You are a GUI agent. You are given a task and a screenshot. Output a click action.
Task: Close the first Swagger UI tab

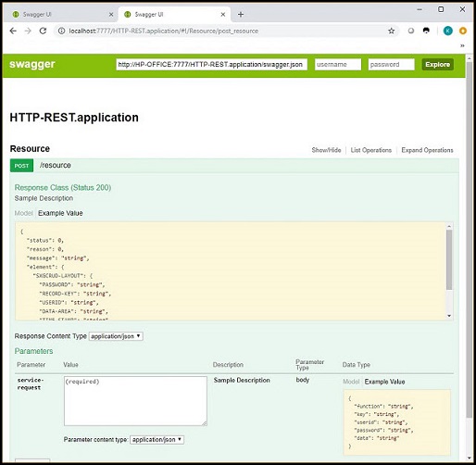tap(111, 15)
